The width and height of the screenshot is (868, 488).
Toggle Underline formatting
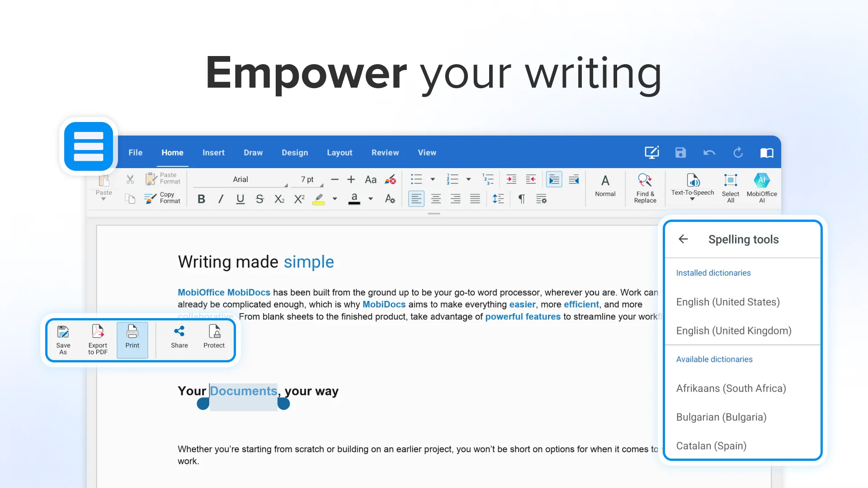pos(241,199)
